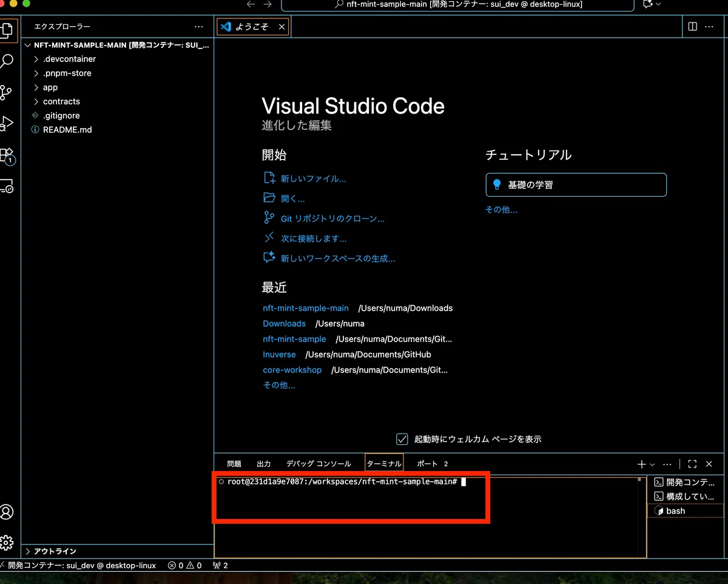Open the Explorer view in activity bar

6,29
